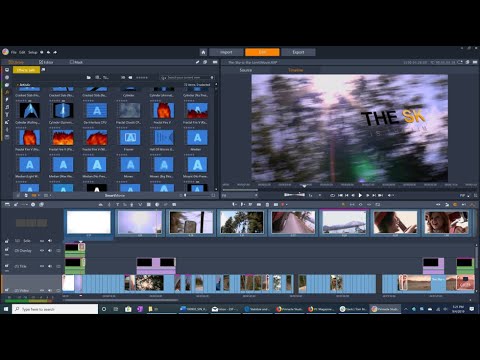Open the Editor panel tab
The width and height of the screenshot is (480, 360).
[x=46, y=62]
